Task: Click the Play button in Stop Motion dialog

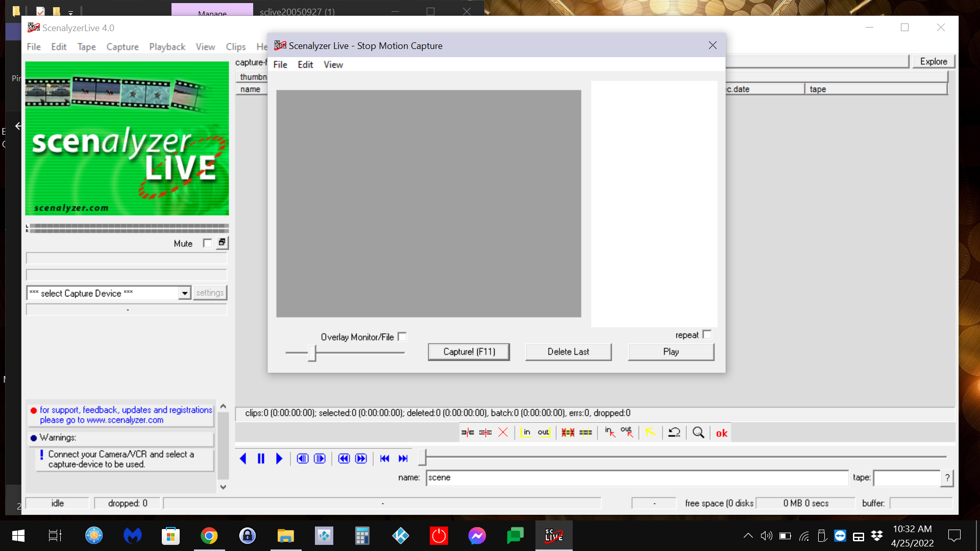Action: pos(671,352)
